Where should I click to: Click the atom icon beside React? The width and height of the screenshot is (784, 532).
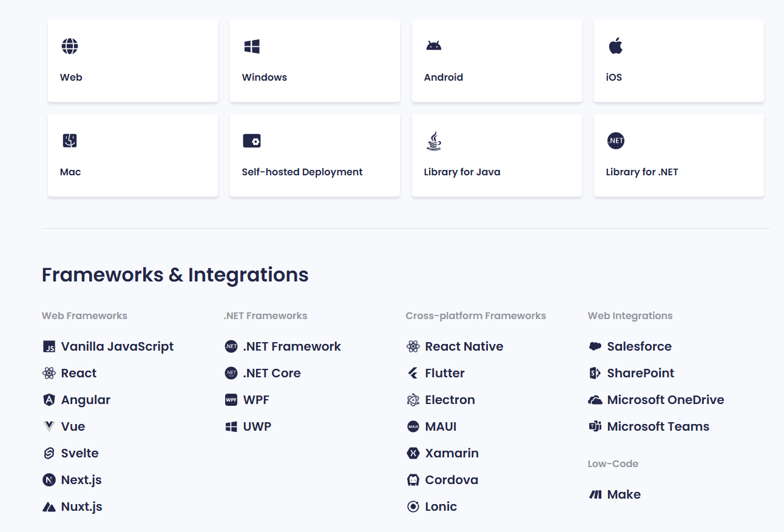49,374
